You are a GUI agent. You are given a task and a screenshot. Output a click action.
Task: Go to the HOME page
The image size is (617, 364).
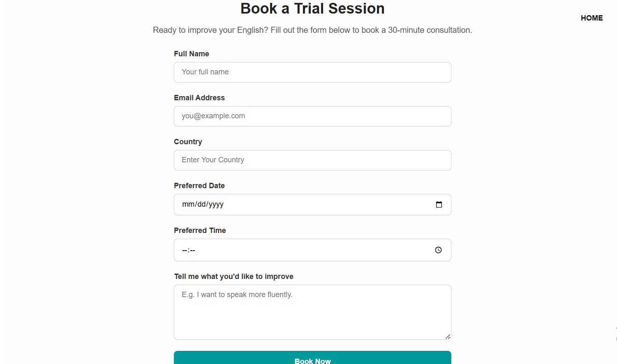point(592,18)
